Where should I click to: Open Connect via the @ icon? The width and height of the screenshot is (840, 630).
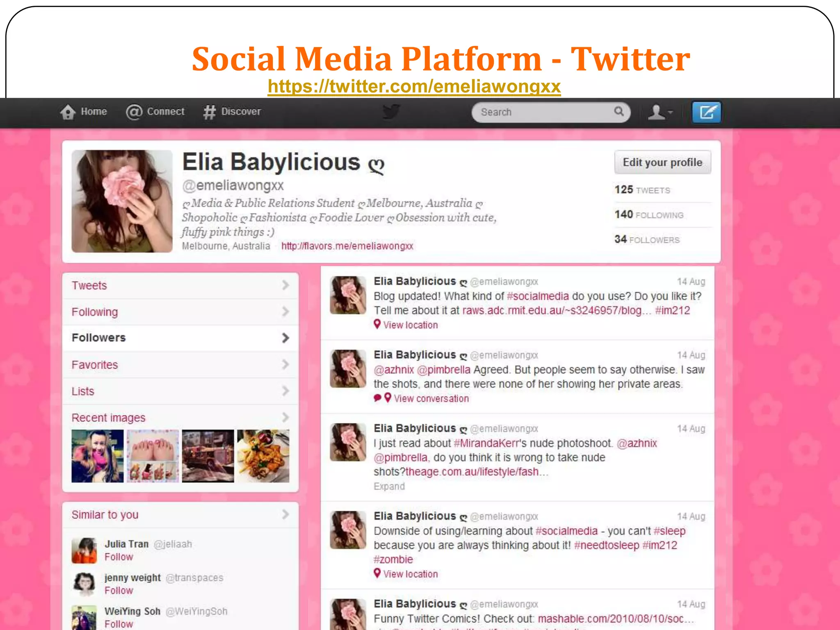(134, 112)
